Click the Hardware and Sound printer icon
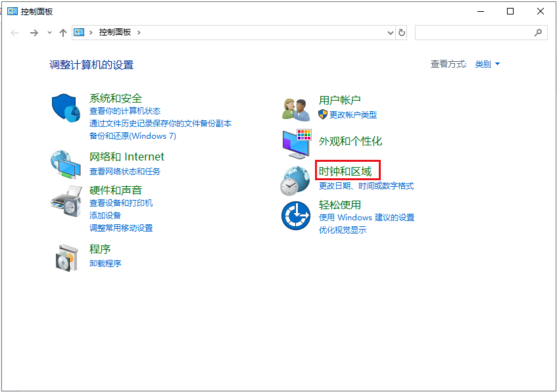 coord(66,199)
